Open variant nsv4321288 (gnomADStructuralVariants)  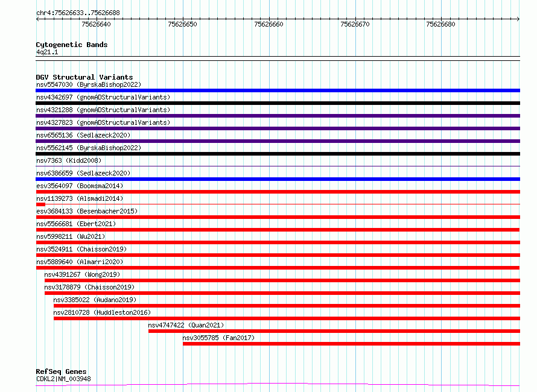(x=103, y=110)
